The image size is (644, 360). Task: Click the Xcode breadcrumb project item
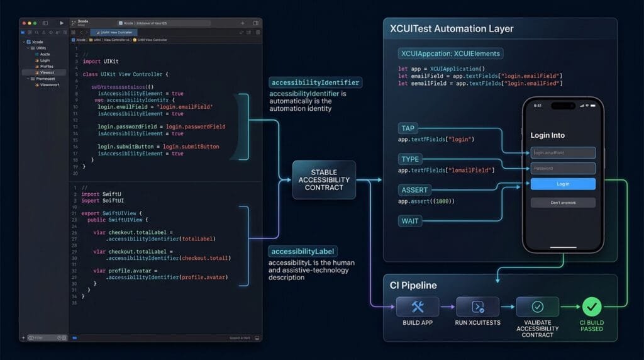[79, 40]
